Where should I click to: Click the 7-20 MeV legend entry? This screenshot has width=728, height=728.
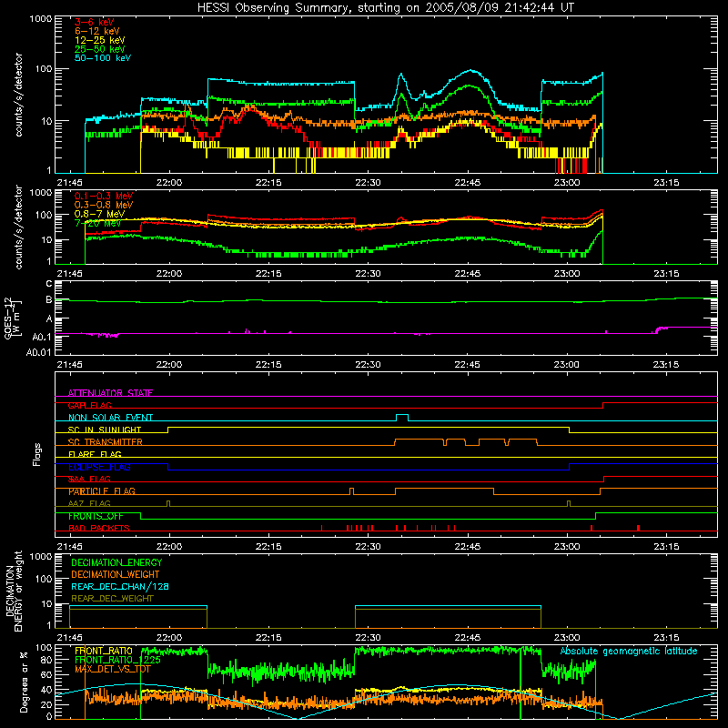pos(97,223)
